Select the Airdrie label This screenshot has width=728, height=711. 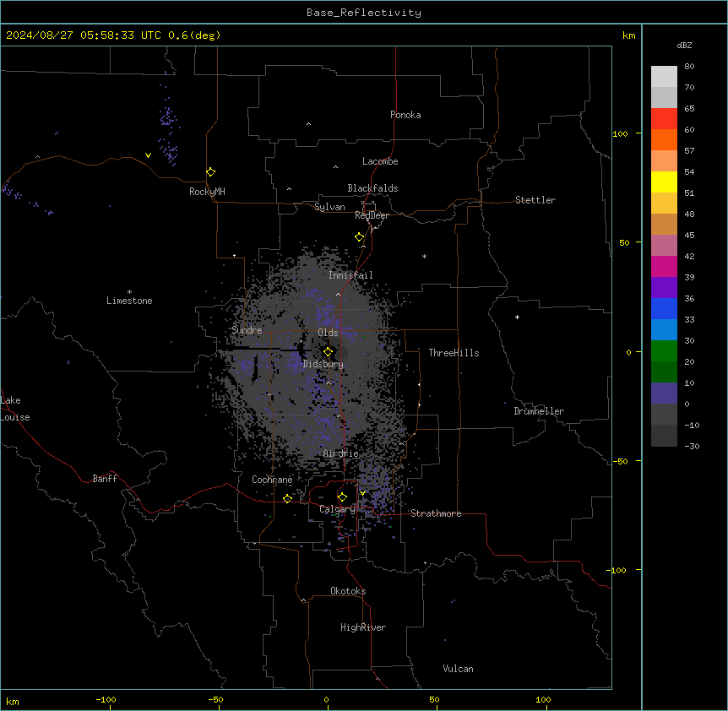tap(341, 453)
